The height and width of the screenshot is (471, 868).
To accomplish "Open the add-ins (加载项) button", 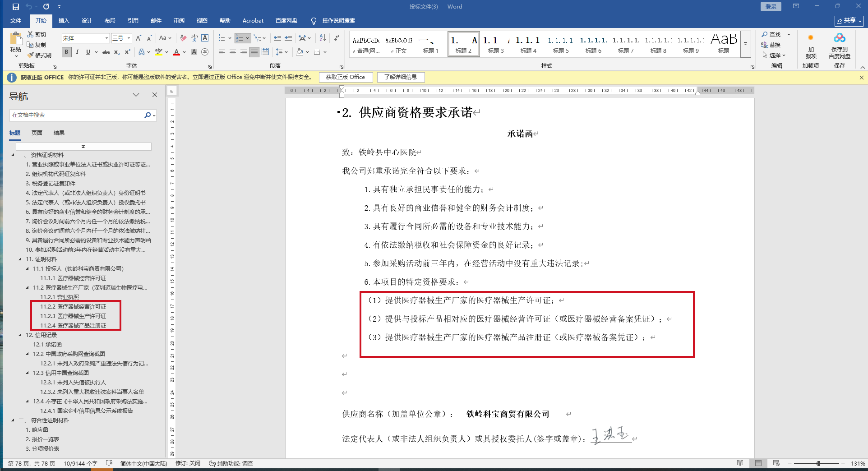I will pos(811,46).
